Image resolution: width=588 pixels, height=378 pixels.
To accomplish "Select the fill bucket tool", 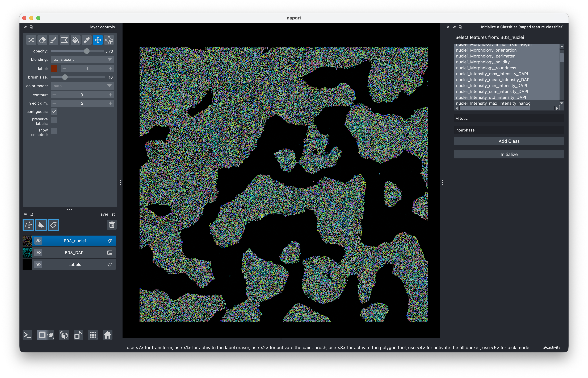I will coord(75,40).
